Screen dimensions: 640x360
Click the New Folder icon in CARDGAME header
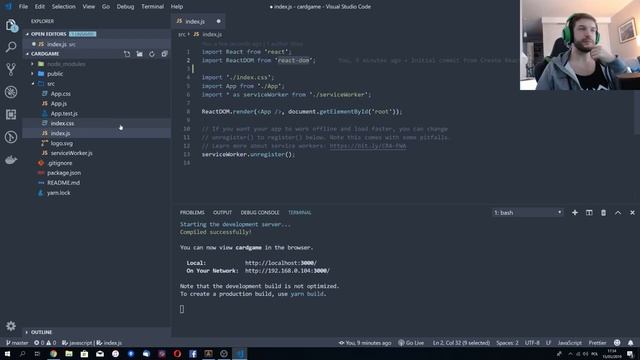pyautogui.click(x=140, y=54)
